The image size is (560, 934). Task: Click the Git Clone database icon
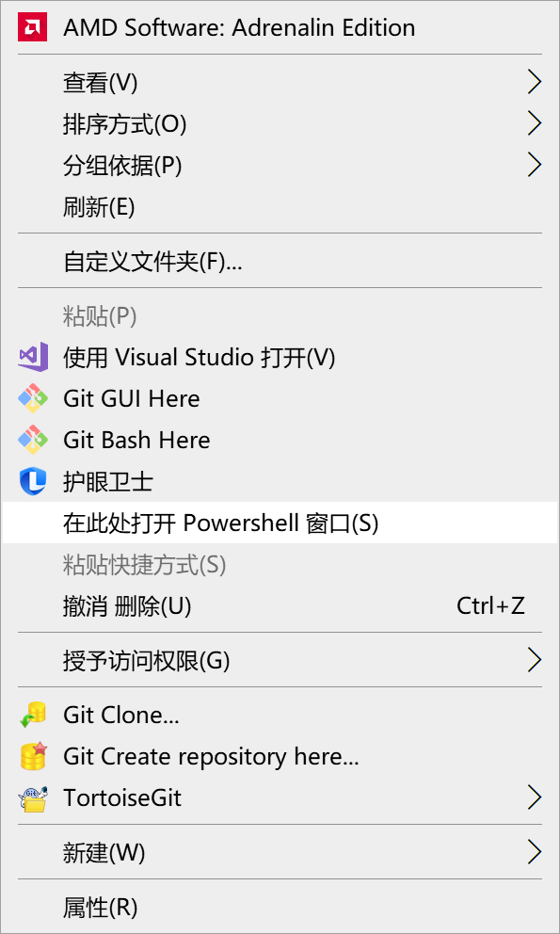tap(33, 715)
